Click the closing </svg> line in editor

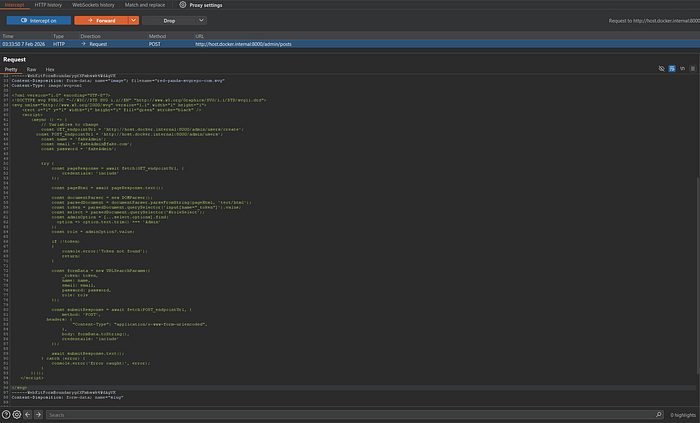20,388
